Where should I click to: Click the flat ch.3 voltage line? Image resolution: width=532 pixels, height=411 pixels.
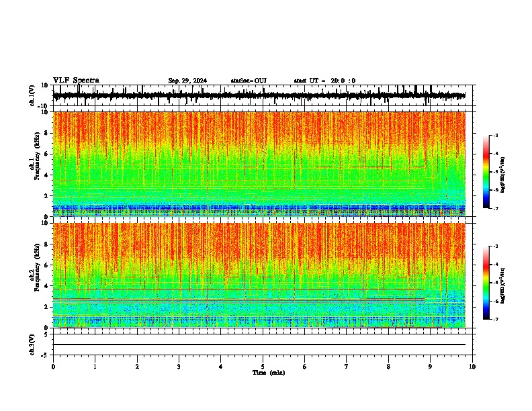pos(259,345)
